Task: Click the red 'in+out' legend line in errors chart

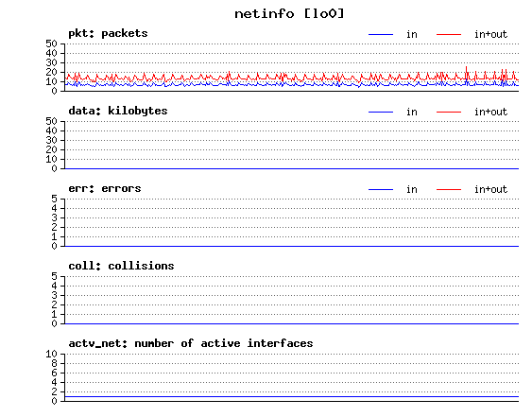Action: click(x=449, y=189)
